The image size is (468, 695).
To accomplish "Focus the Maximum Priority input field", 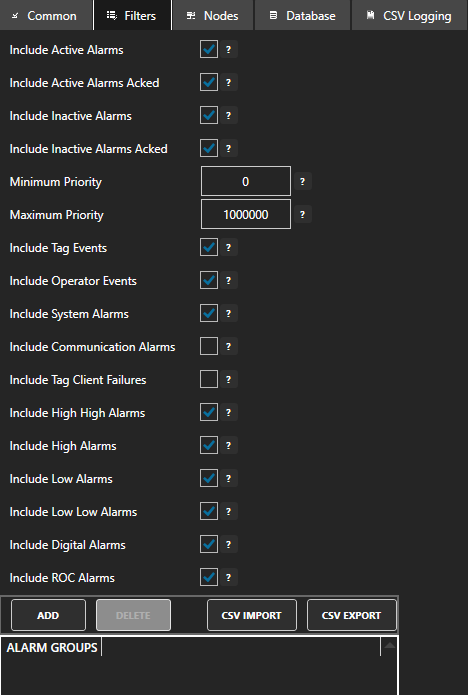I will coord(246,215).
